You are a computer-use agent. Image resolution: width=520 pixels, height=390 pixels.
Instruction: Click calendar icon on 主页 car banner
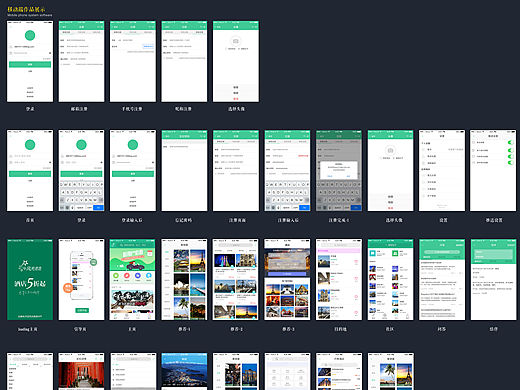coord(150,253)
